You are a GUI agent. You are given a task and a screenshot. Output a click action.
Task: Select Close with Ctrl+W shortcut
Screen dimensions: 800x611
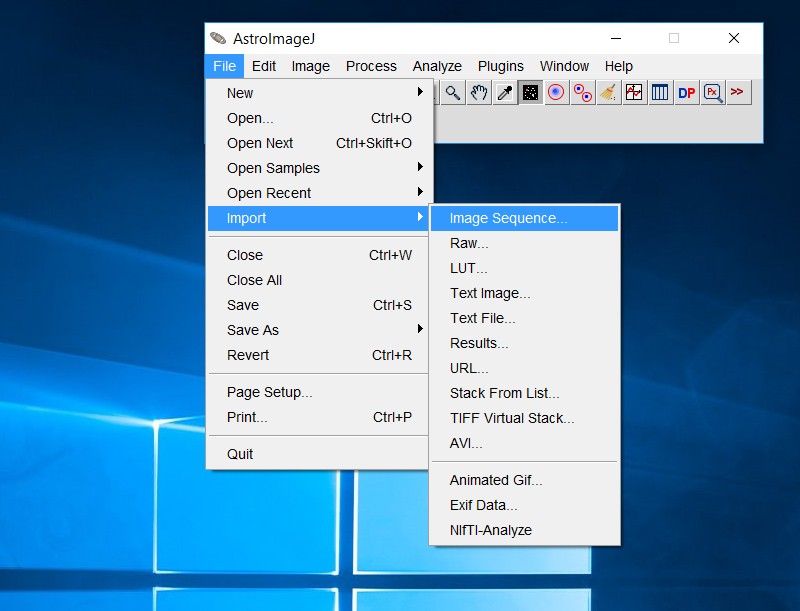(x=319, y=255)
